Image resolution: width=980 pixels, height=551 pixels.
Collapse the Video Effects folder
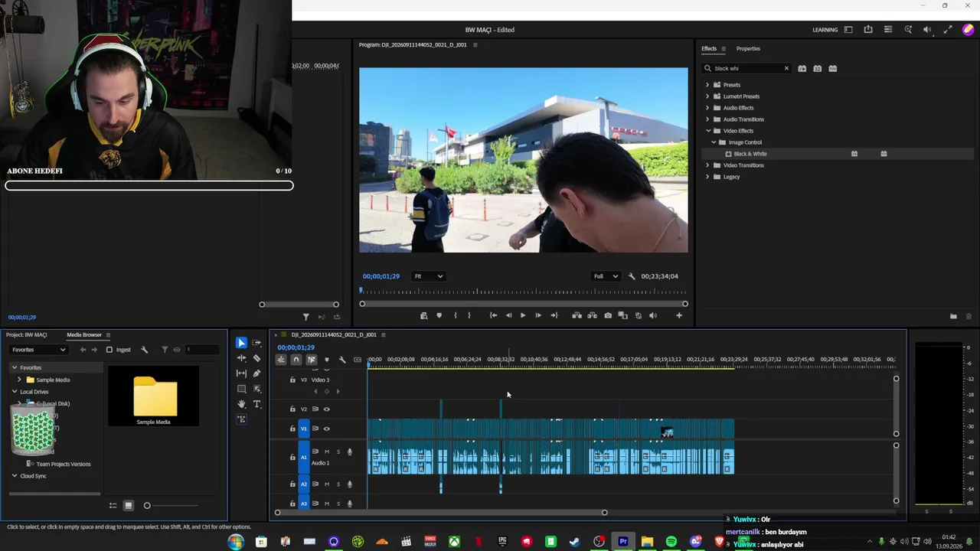click(707, 131)
